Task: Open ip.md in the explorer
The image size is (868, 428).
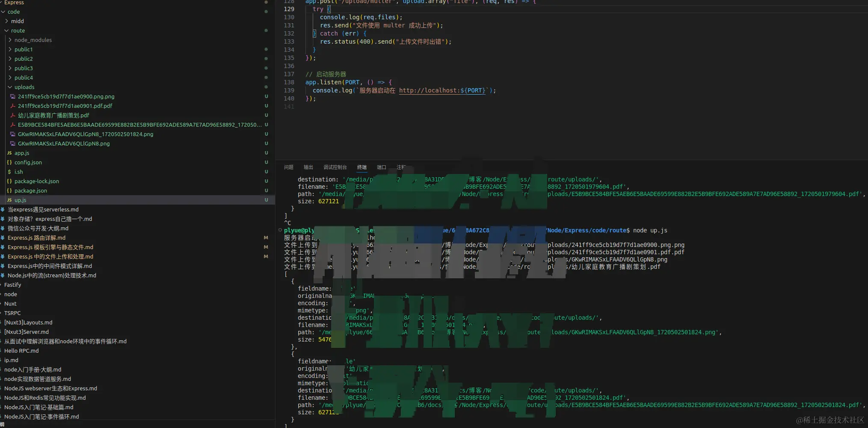Action: (11, 360)
